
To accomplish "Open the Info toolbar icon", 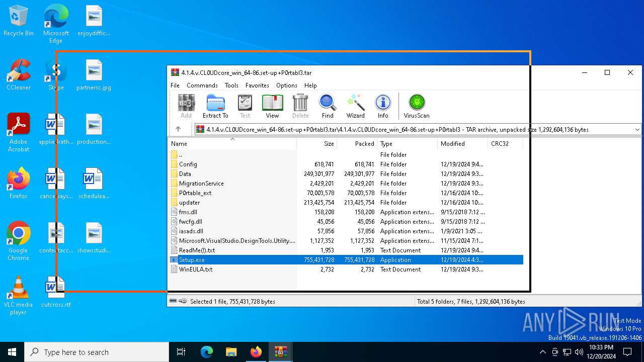I will (x=383, y=106).
